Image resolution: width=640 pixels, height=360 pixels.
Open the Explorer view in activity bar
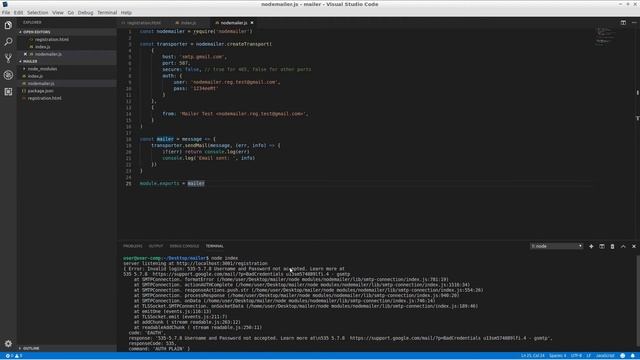pos(8,25)
